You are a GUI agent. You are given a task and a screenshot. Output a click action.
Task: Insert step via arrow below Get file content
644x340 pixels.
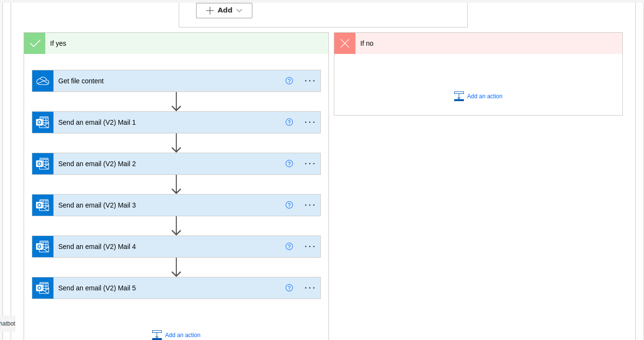coord(176,102)
